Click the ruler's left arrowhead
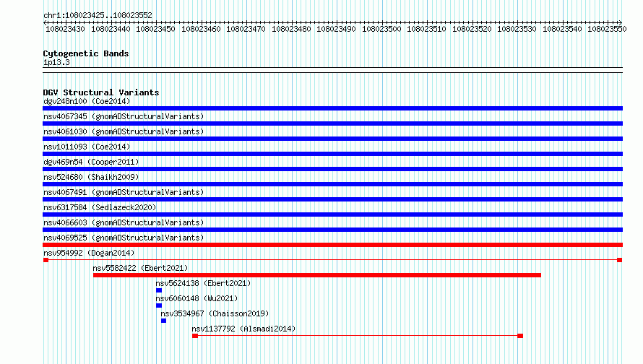 45,22
